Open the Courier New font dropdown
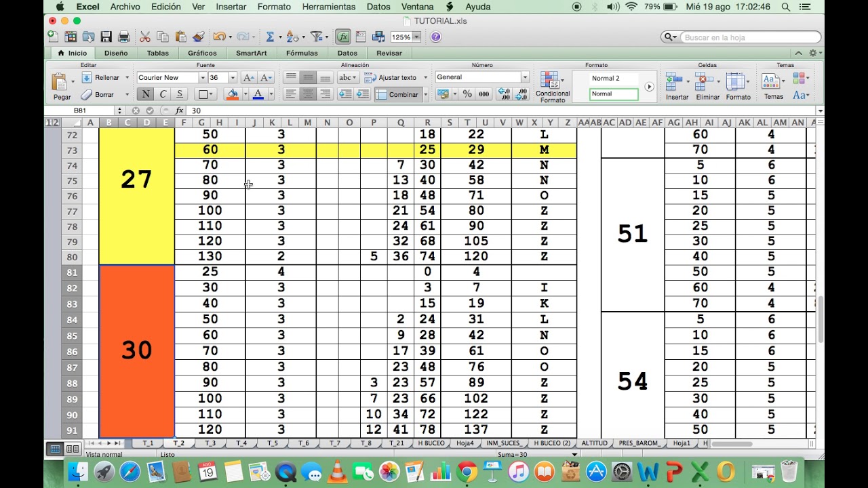868x488 pixels. point(201,77)
